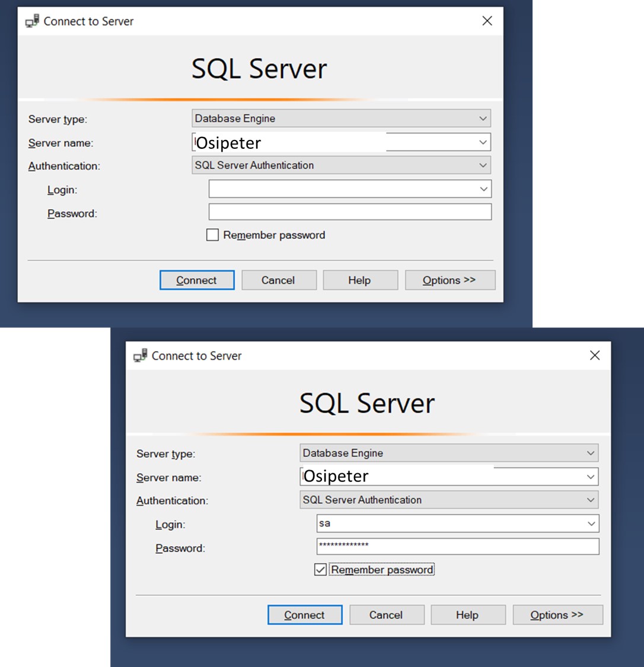This screenshot has height=667, width=644.
Task: Click the Connect to Server icon in upper dialog title
Action: [x=33, y=21]
